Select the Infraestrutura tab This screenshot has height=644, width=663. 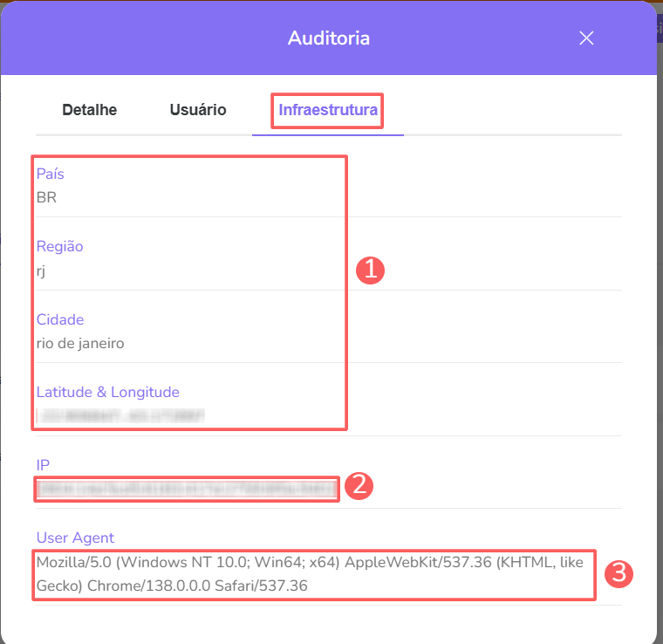point(327,111)
